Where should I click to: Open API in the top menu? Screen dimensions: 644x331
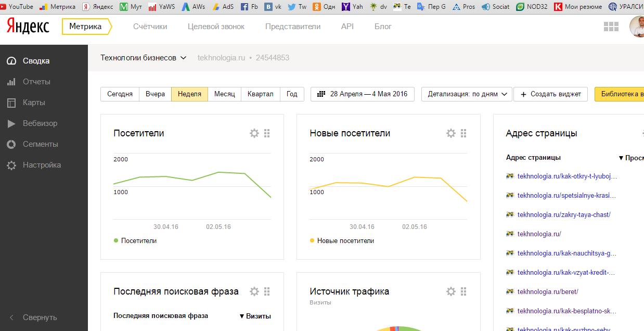point(347,27)
